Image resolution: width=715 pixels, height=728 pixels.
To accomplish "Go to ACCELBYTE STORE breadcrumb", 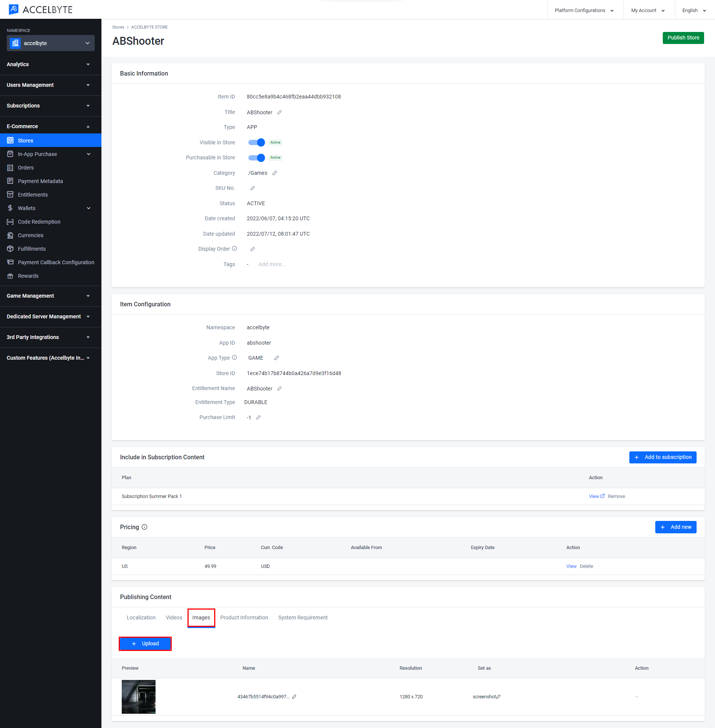I will click(x=150, y=27).
